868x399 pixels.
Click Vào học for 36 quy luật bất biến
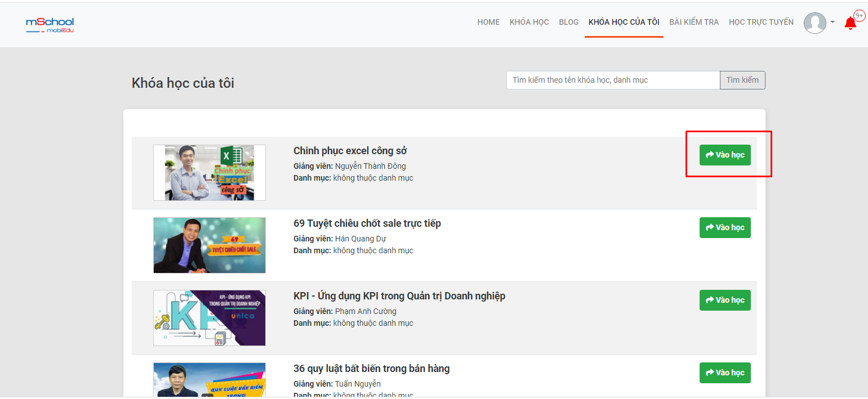(725, 373)
